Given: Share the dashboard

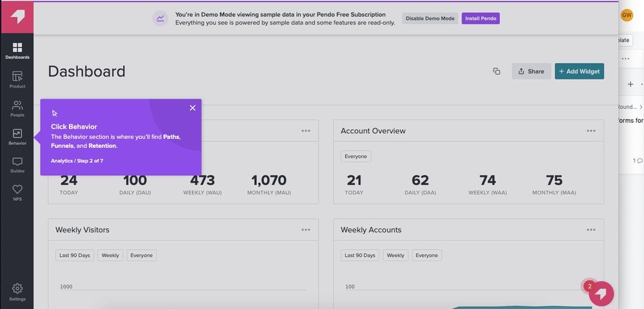Looking at the screenshot, I should 531,71.
